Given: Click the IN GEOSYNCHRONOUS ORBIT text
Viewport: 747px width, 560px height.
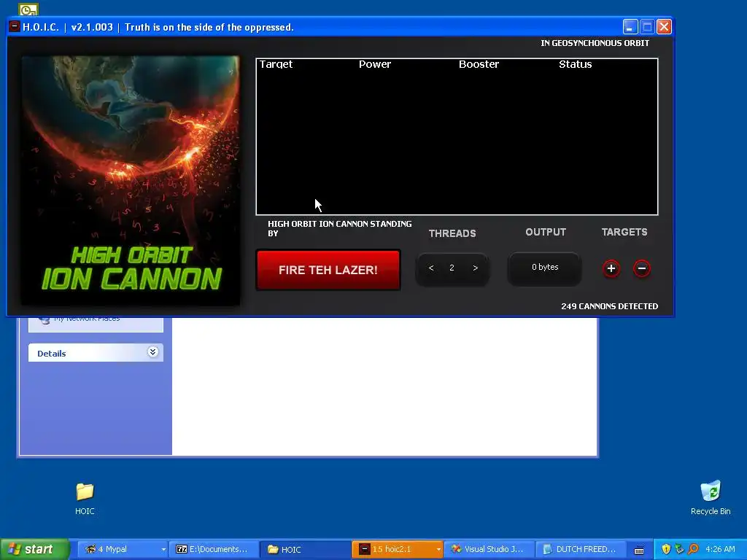Looking at the screenshot, I should 595,43.
